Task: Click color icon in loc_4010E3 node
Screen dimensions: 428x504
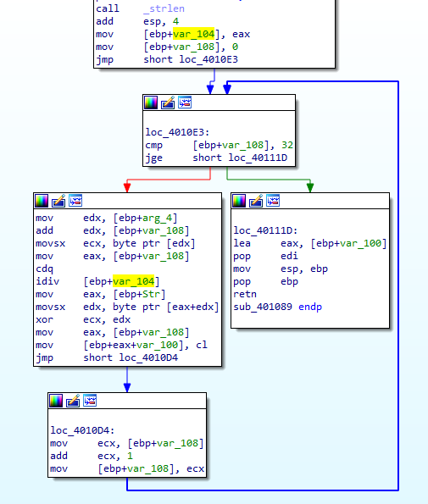Action: 151,102
